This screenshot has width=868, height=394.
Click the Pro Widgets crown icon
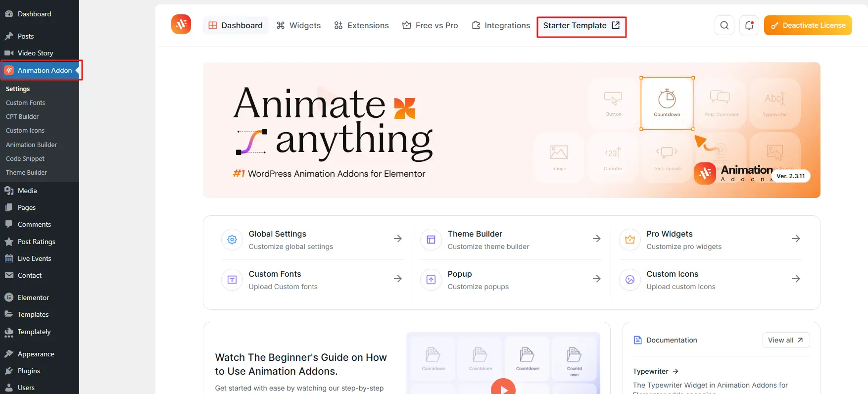629,240
